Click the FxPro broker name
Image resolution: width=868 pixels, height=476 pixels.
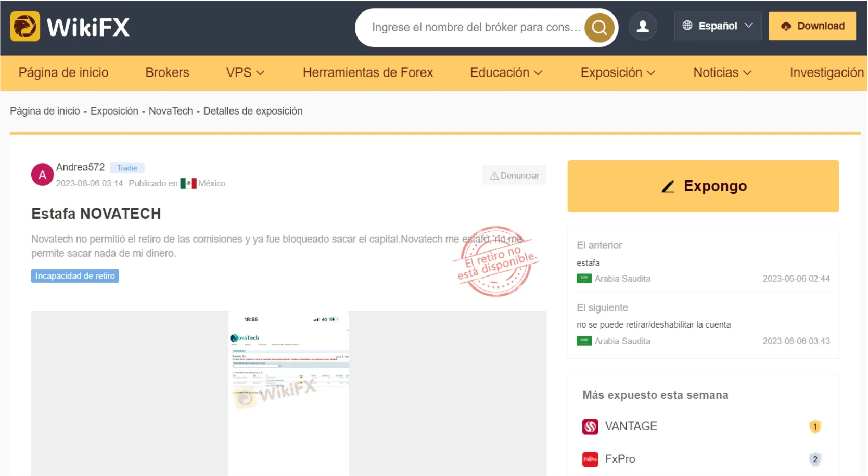pyautogui.click(x=620, y=459)
